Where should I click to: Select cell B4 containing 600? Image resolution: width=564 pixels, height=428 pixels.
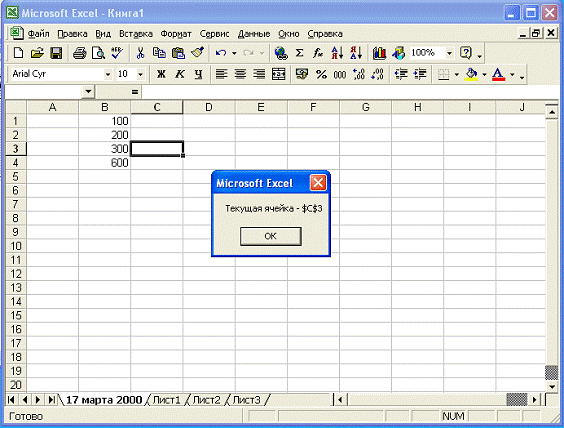104,163
